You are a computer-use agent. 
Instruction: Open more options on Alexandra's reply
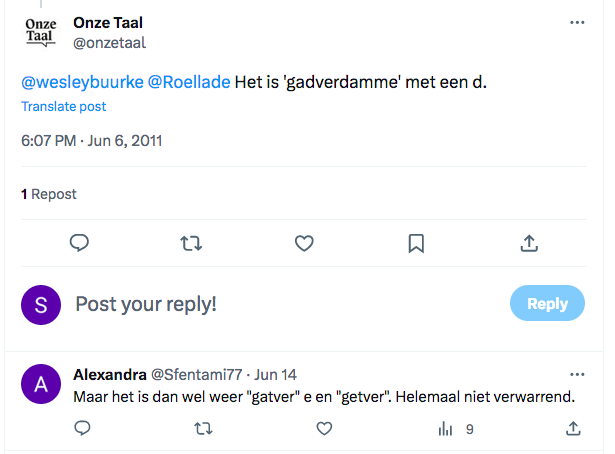[577, 374]
